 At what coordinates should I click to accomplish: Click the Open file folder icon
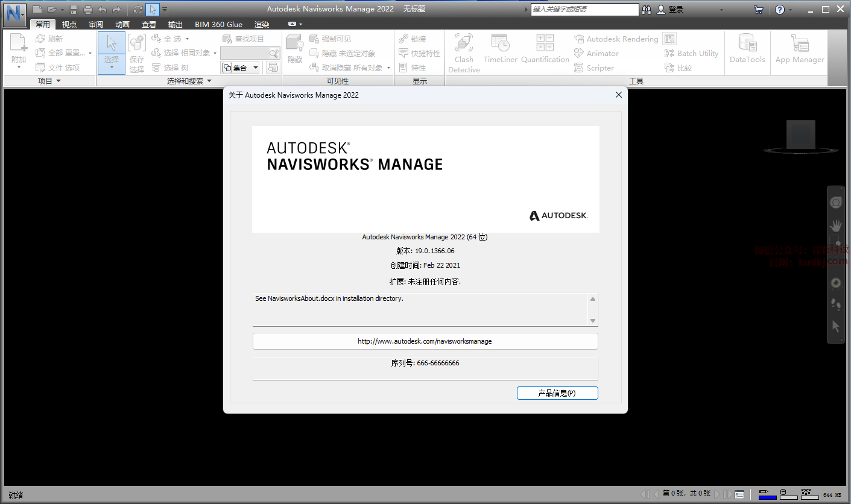(x=51, y=10)
